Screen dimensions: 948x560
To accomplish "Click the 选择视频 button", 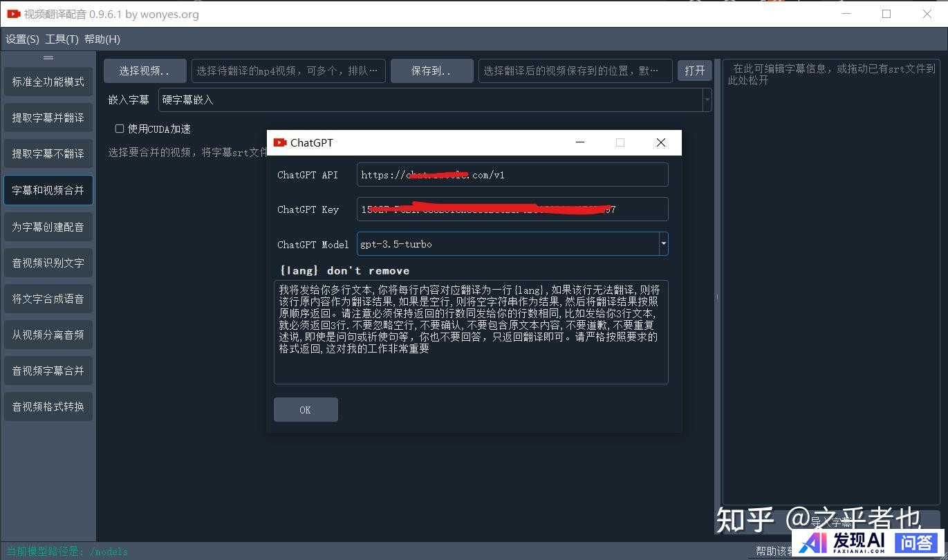I will tap(145, 71).
